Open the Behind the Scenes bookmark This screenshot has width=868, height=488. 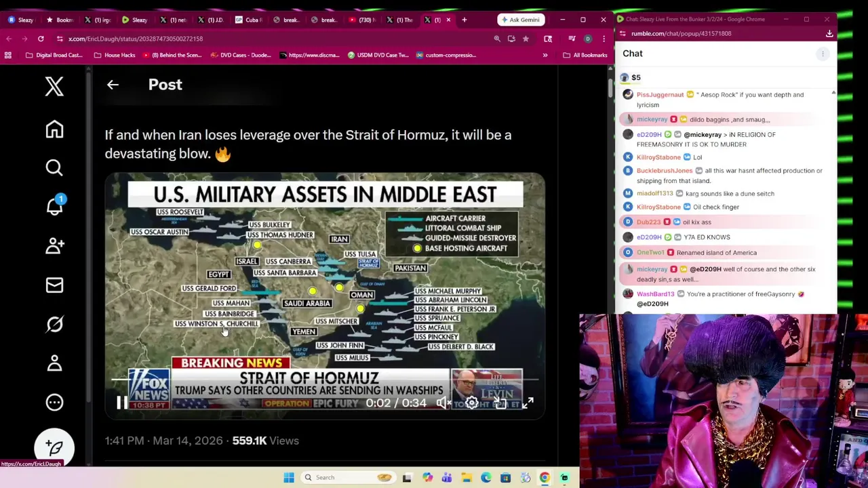(x=172, y=55)
